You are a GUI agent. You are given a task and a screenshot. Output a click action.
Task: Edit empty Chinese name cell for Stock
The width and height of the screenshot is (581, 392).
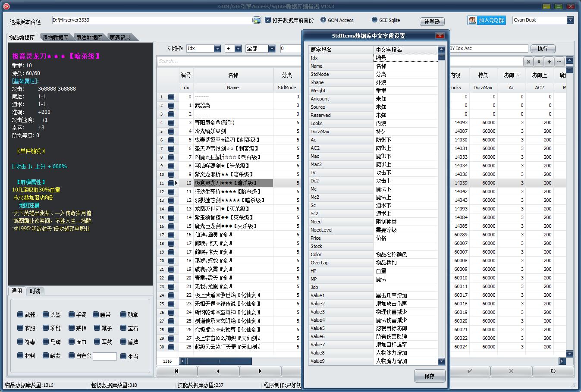405,246
